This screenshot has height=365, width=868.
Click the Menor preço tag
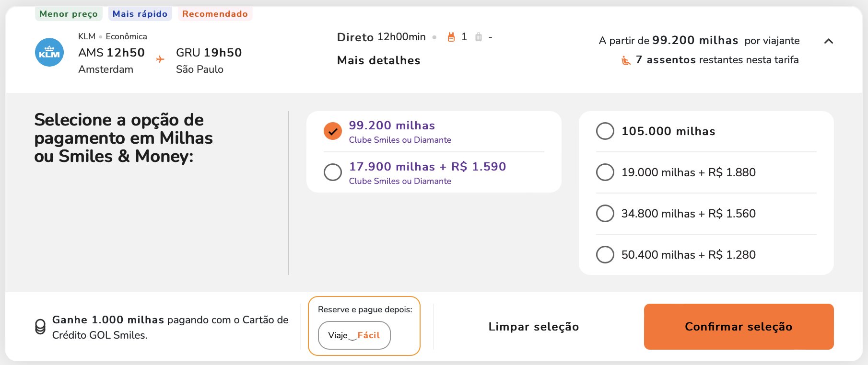(69, 14)
